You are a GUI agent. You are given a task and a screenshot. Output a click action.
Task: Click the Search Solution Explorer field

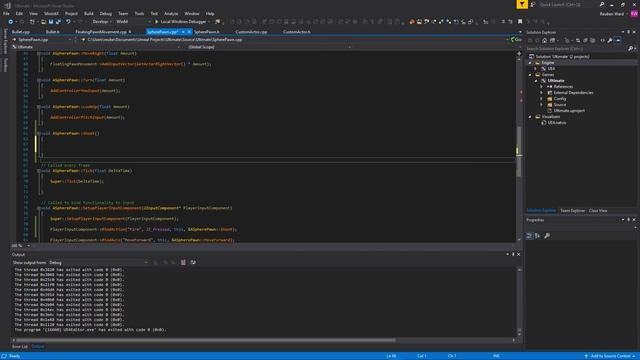pos(576,49)
